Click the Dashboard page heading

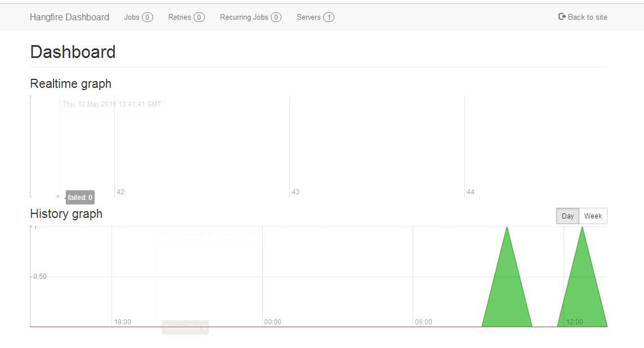coord(73,52)
